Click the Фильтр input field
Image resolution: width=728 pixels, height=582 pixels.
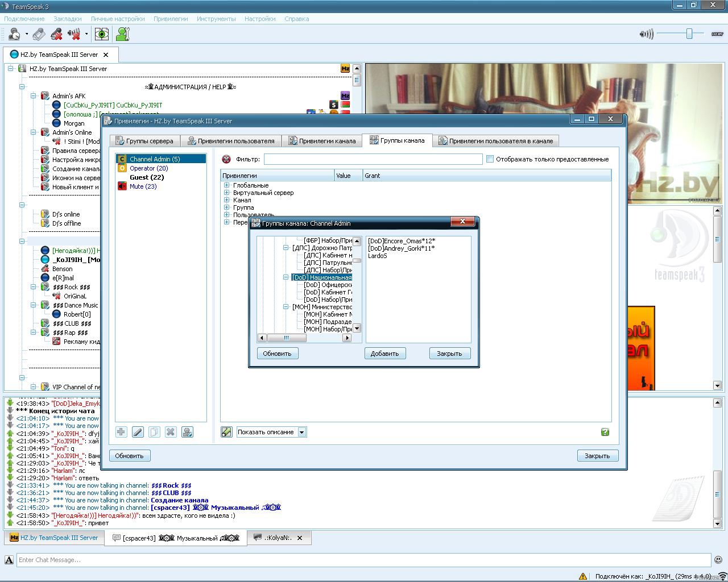point(373,159)
